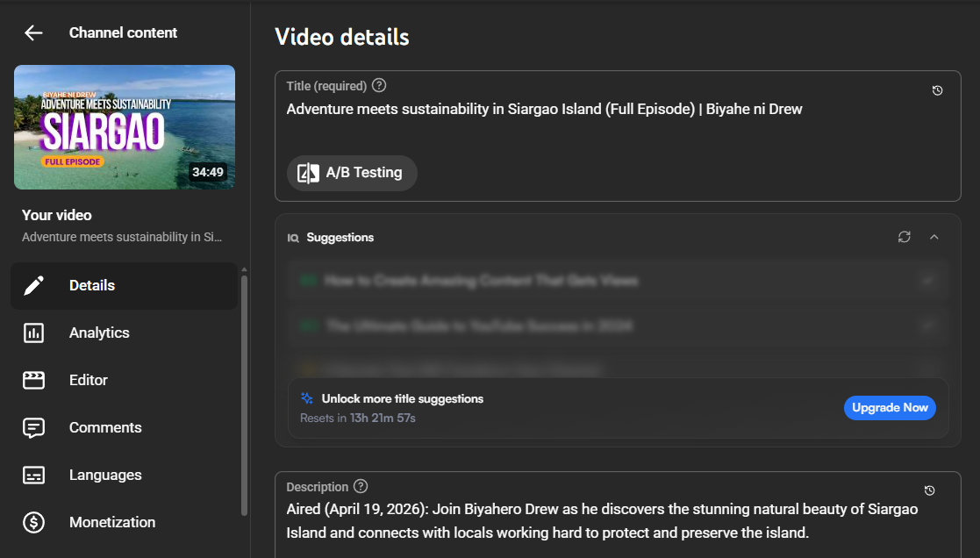Open the title version history icon
This screenshot has height=558, width=980.
point(938,90)
